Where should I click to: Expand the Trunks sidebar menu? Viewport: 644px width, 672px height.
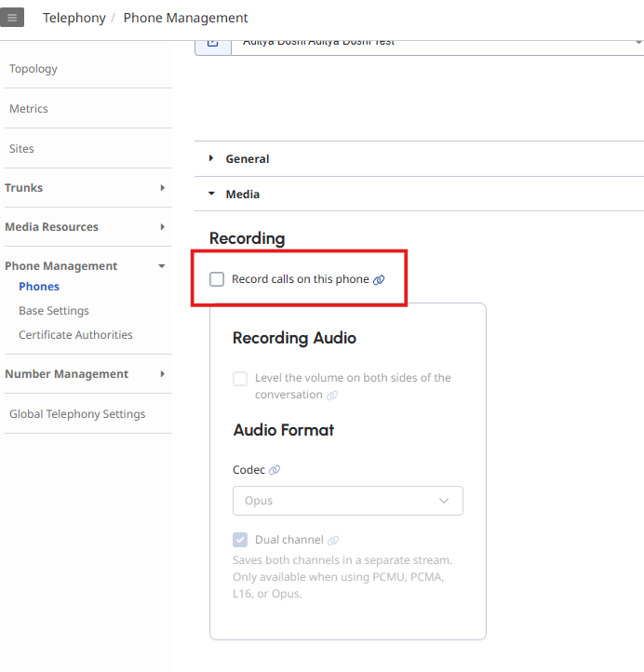coord(162,188)
